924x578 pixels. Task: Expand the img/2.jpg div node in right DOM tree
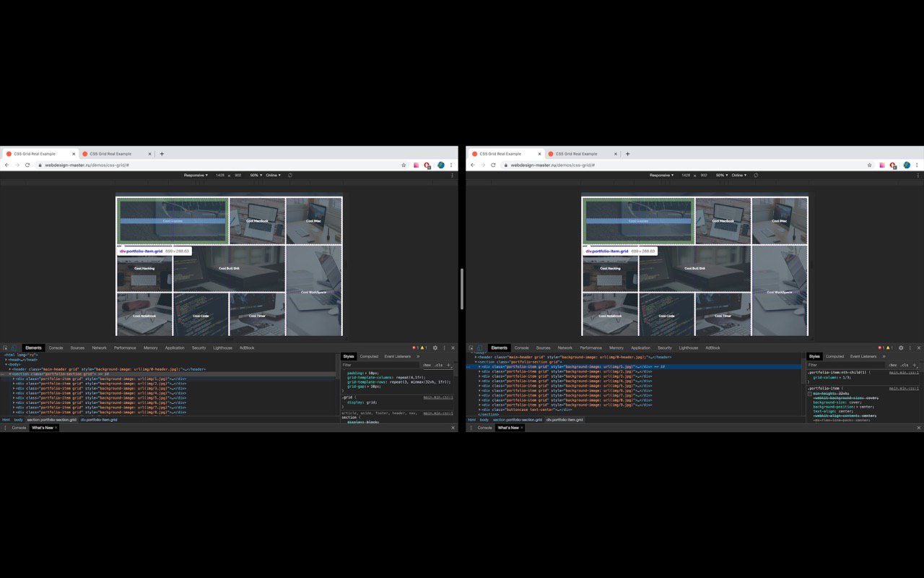tap(480, 371)
